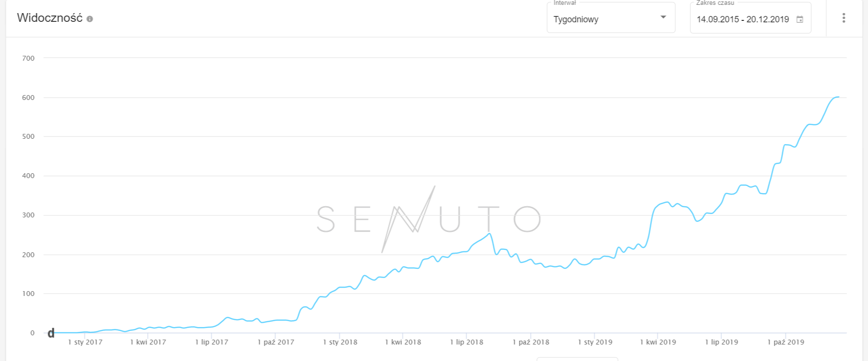The width and height of the screenshot is (868, 361).
Task: Click the Senuto watermark logo
Action: point(428,218)
